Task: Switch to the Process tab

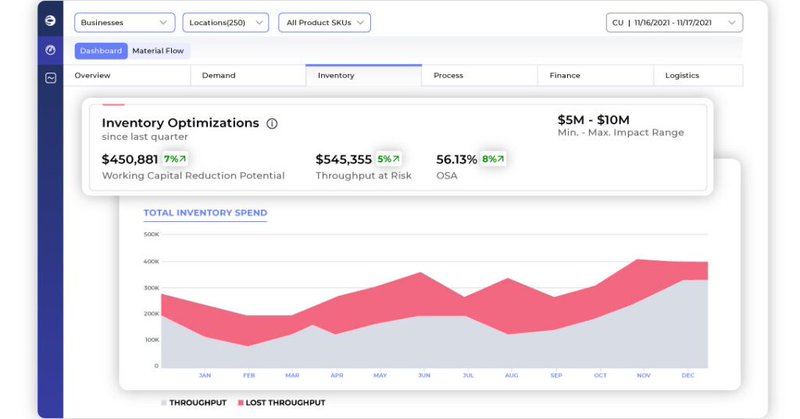Action: [x=480, y=76]
